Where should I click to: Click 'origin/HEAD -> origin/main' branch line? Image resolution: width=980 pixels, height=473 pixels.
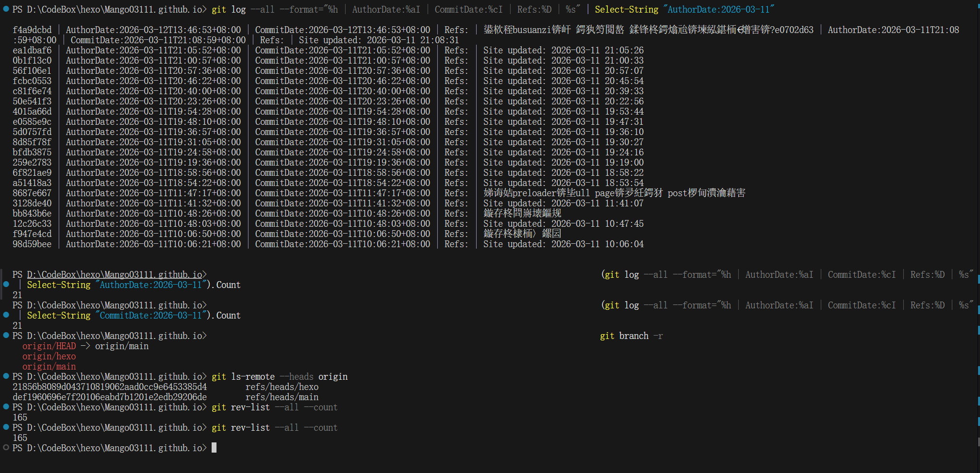click(x=85, y=346)
